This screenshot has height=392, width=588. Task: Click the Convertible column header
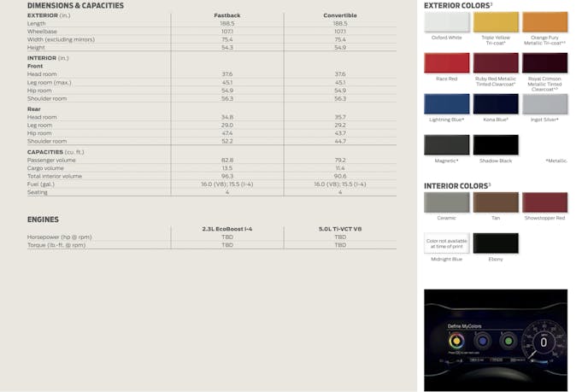340,15
